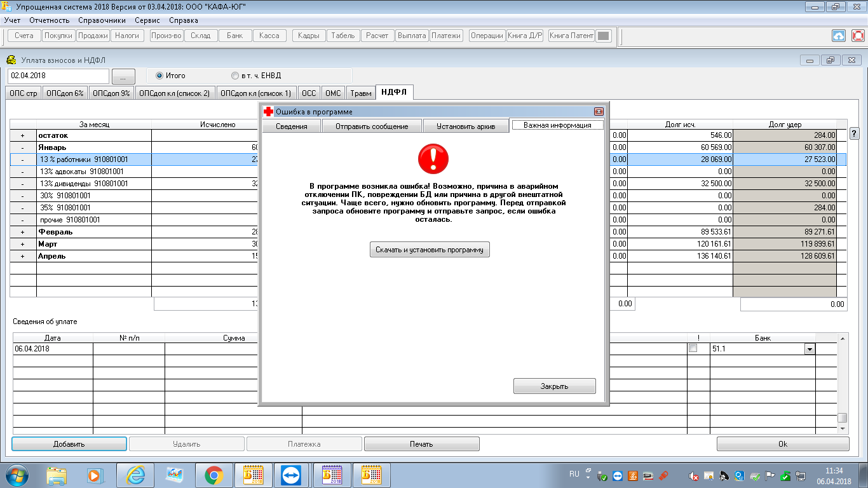Click the date field showing 02.04.2018

click(58, 76)
